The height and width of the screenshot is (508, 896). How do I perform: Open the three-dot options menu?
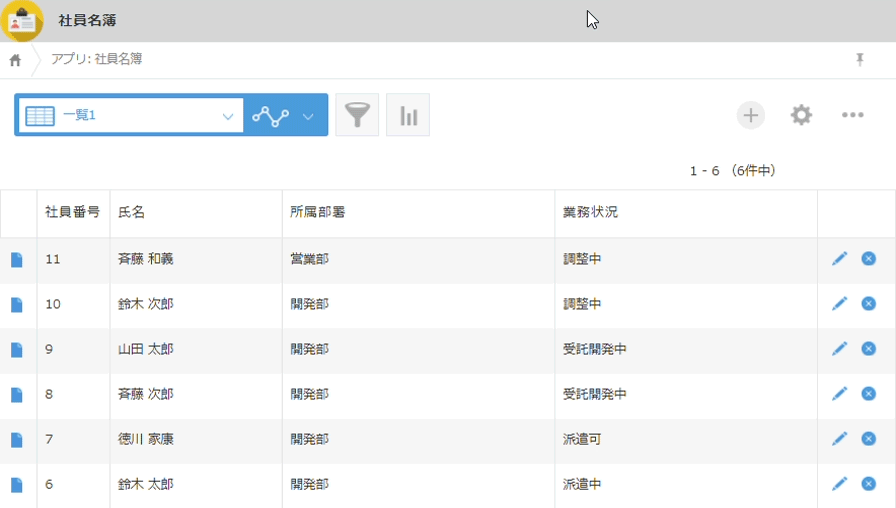(x=852, y=115)
